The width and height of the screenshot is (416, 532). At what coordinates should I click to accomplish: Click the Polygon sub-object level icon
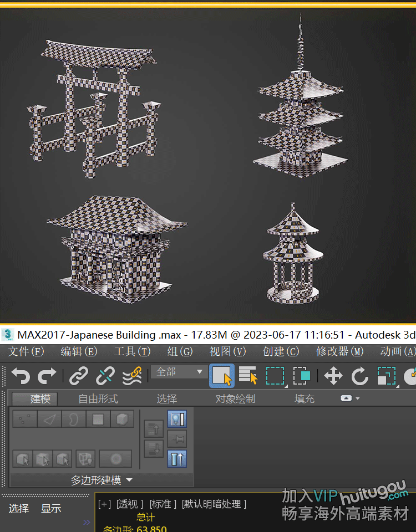click(98, 420)
